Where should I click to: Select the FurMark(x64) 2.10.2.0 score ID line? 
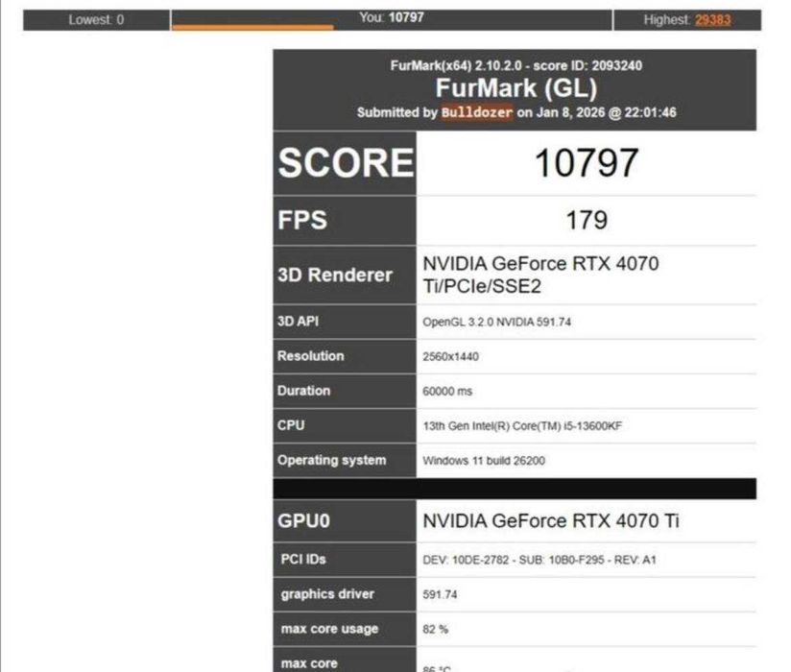(516, 65)
